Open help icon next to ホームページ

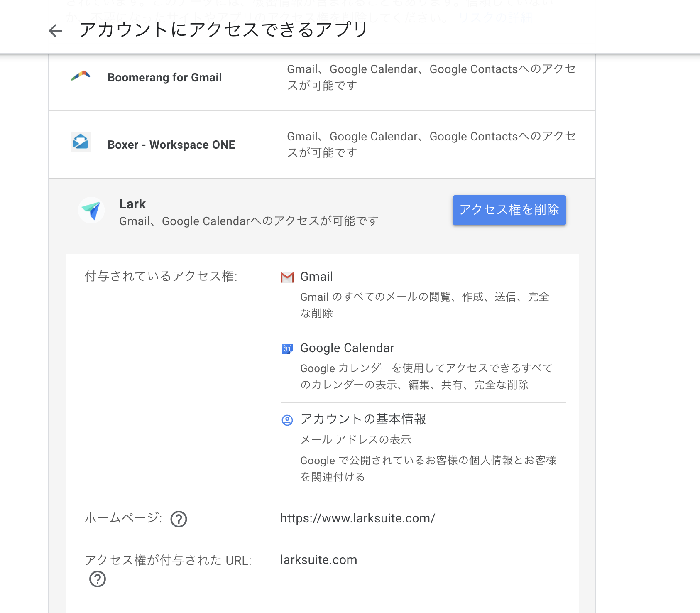coord(179,519)
